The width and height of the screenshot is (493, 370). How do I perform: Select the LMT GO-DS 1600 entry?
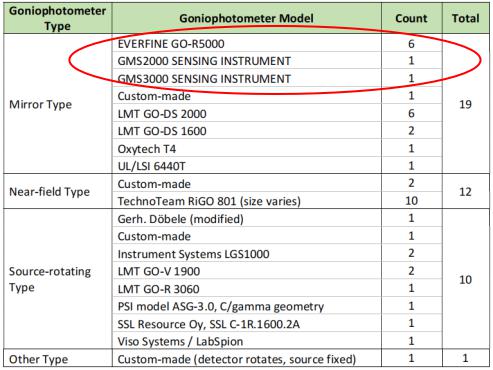click(x=247, y=131)
